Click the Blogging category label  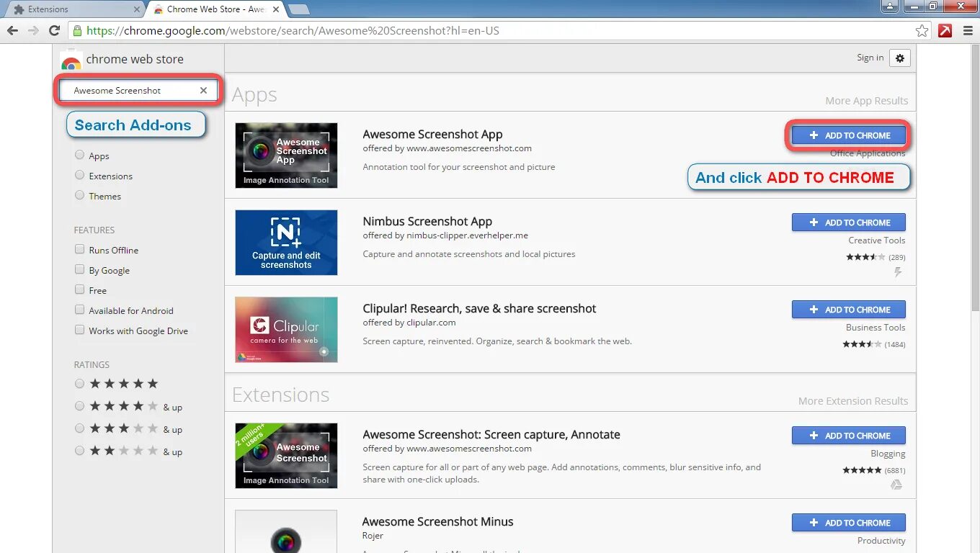888,454
